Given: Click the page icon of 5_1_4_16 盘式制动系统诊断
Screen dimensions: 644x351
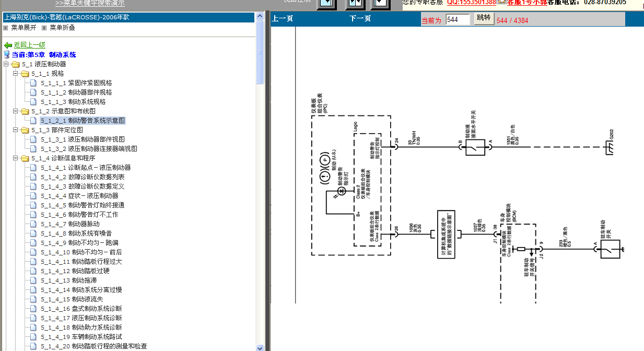Looking at the screenshot, I should click(x=34, y=309).
